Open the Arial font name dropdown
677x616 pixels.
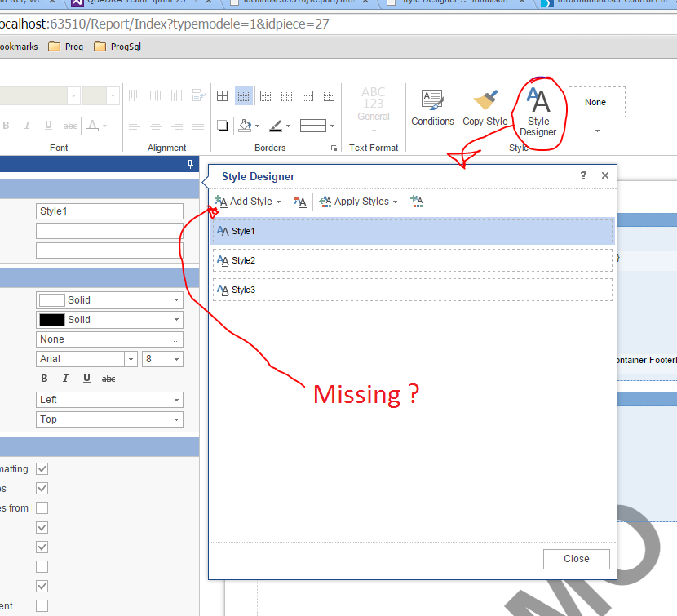131,359
